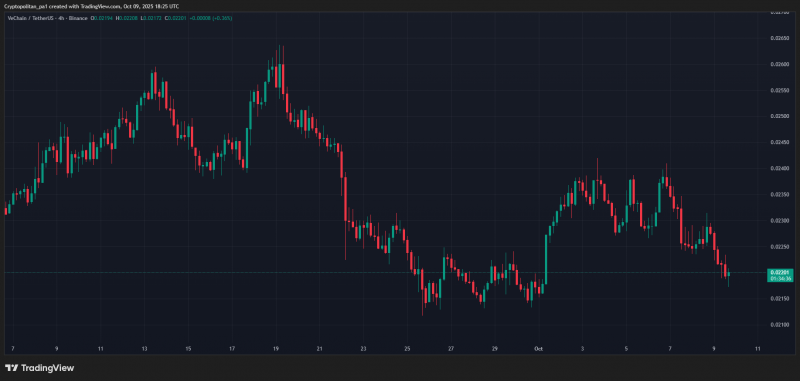Click the 0.02100 price axis label

point(780,324)
